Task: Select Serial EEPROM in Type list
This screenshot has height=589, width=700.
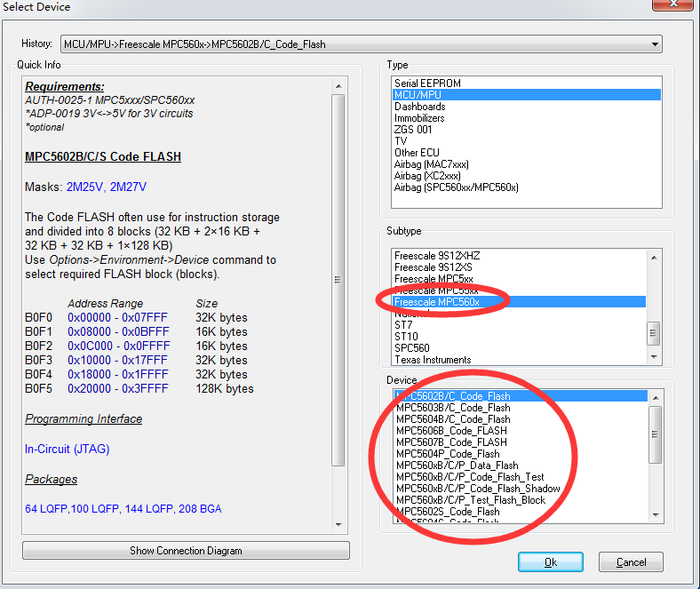Action: (x=427, y=84)
